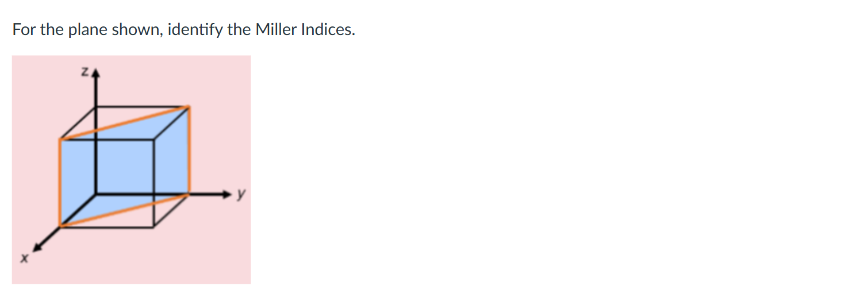Image resolution: width=868 pixels, height=301 pixels.
Task: Click the plane's top-right corner
Action: tap(189, 107)
